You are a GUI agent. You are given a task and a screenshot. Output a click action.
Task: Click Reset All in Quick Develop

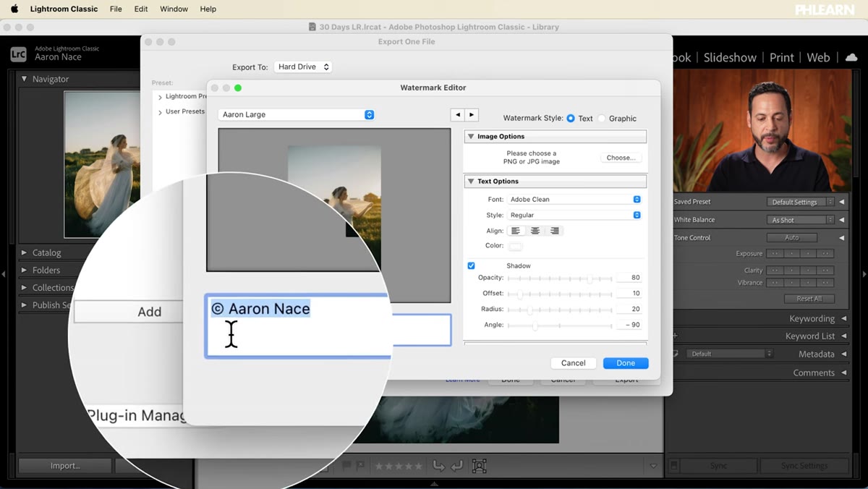(809, 299)
